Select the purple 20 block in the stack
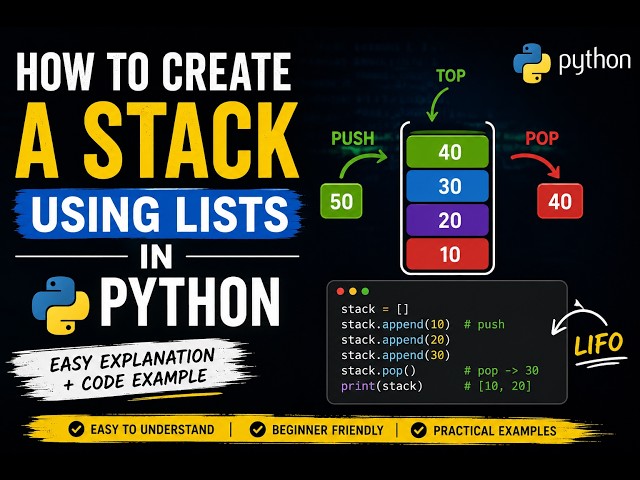 point(448,220)
